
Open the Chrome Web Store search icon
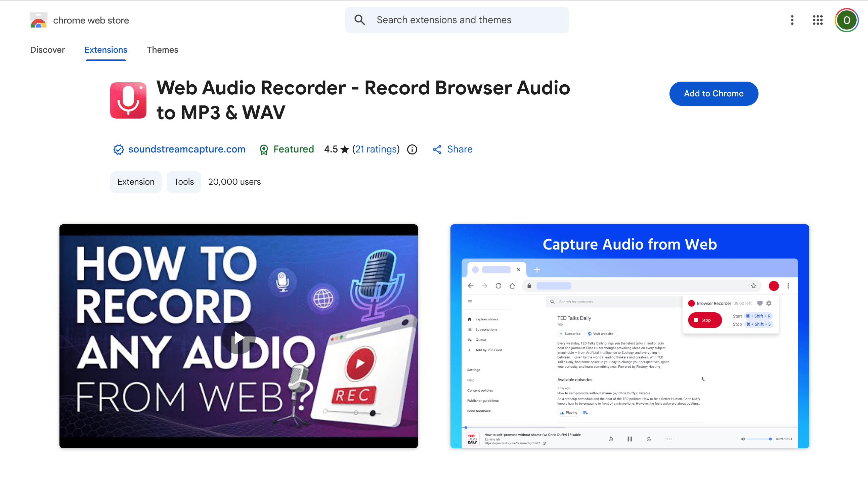tap(360, 19)
